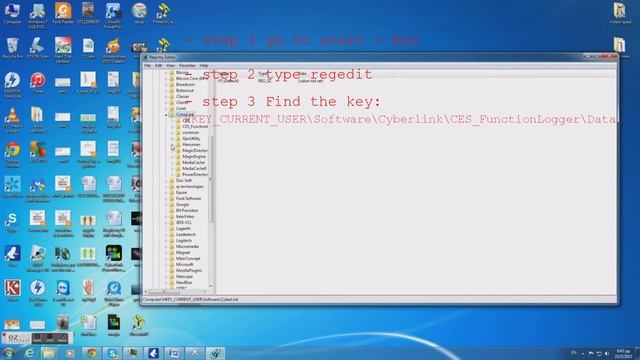Switch to Google Chrome on the taskbar

(x=91, y=353)
